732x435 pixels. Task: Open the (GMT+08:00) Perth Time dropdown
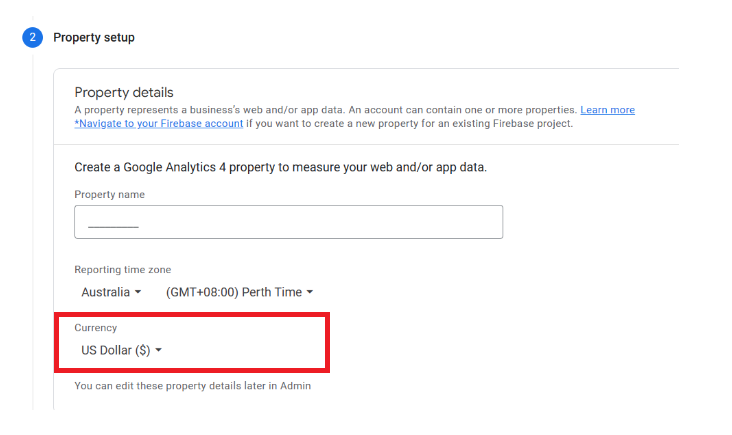point(239,292)
